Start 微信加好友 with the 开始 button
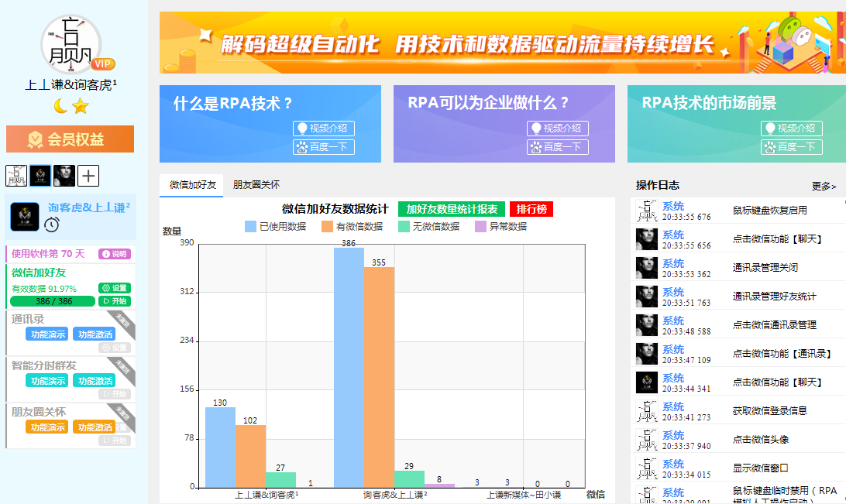 point(115,301)
